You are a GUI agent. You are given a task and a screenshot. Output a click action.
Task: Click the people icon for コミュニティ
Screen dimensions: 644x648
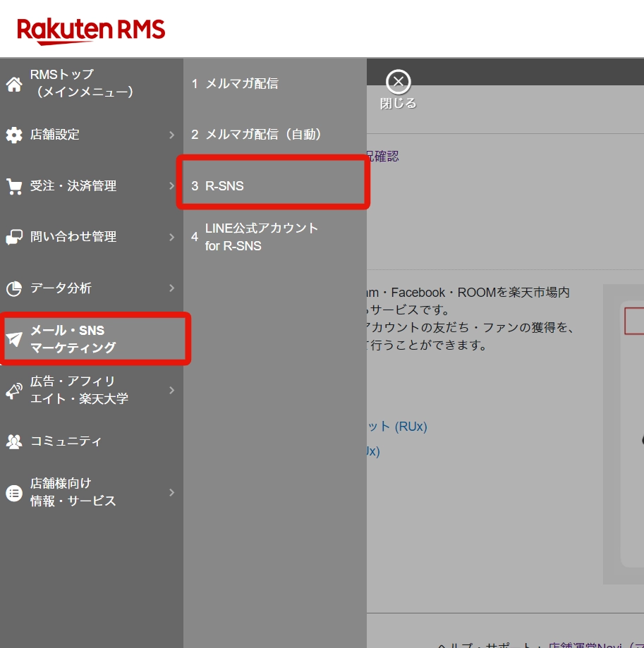click(14, 442)
